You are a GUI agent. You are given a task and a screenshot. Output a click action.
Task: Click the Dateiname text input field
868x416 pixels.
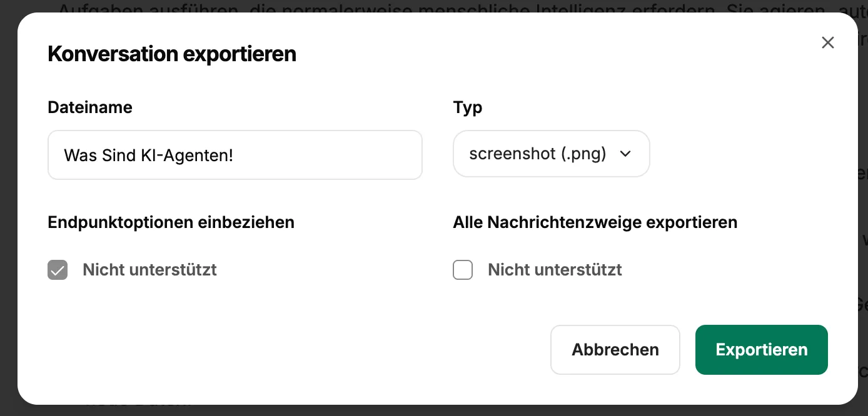point(235,155)
